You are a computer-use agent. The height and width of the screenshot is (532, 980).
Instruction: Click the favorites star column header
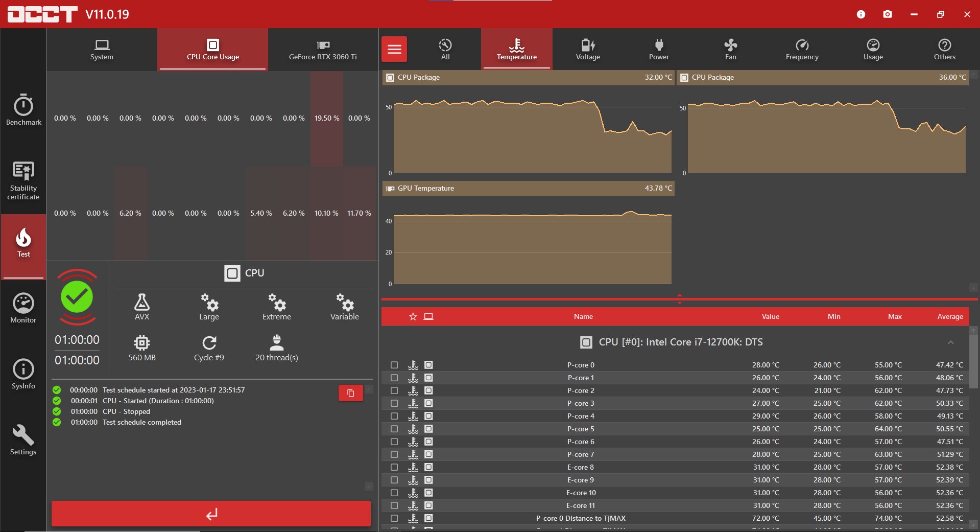[x=413, y=316]
